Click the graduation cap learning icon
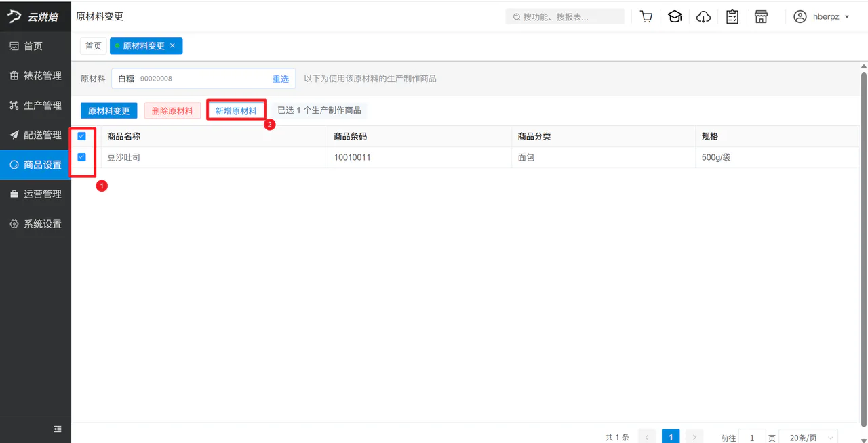868x443 pixels. coord(675,17)
